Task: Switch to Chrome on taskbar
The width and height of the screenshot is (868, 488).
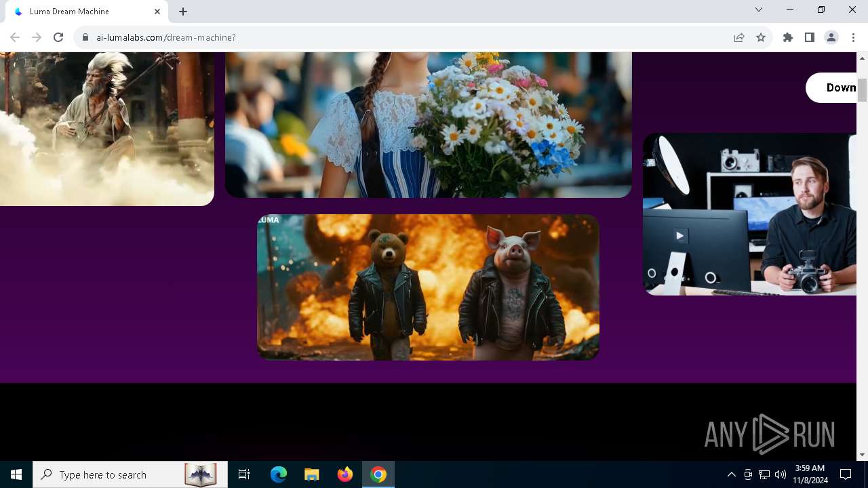Action: click(x=378, y=474)
